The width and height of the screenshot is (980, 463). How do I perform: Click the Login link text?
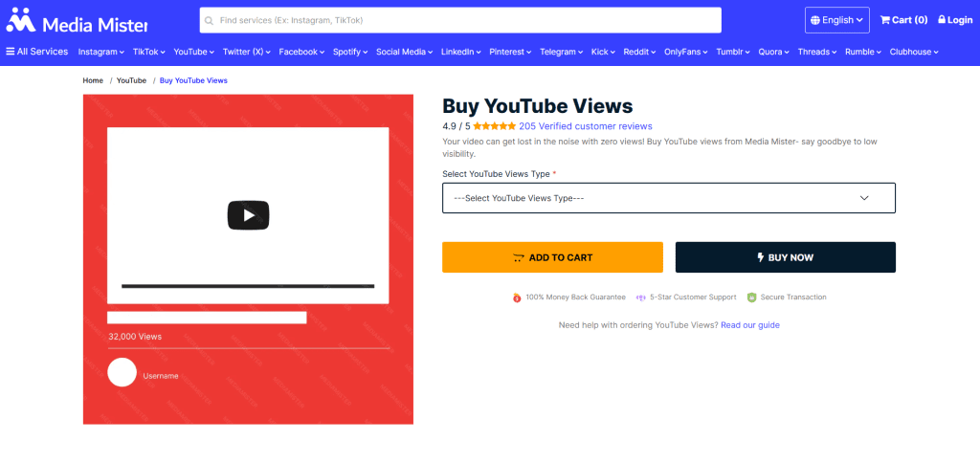(959, 20)
